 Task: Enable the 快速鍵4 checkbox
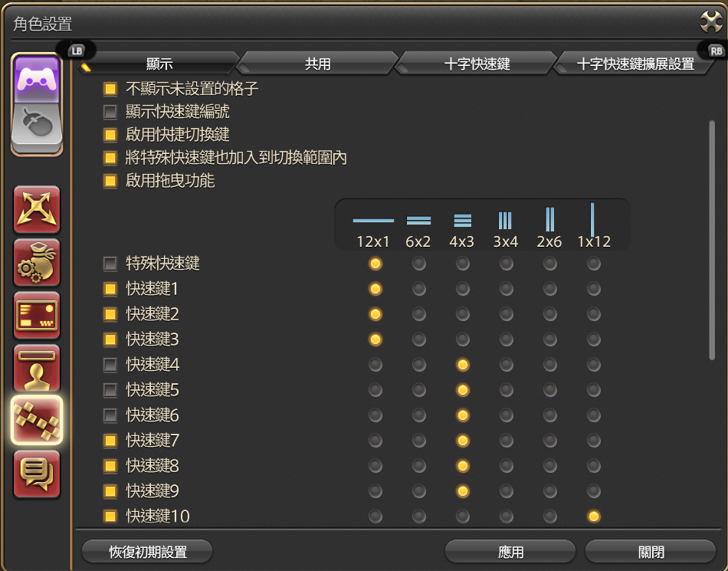tap(110, 364)
